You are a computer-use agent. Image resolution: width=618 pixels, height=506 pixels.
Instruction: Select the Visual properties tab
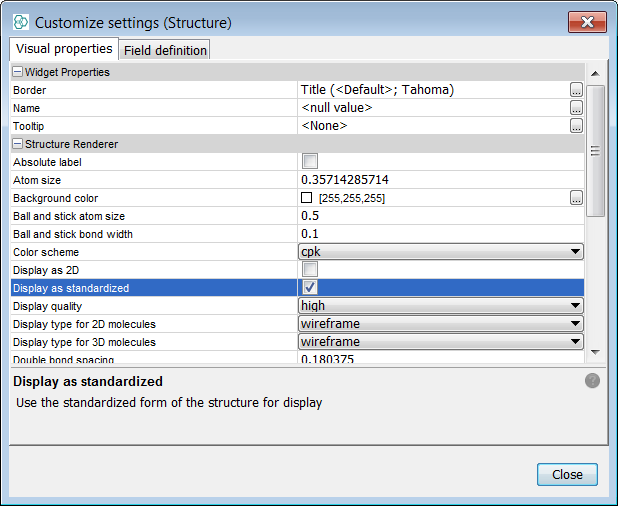(64, 49)
